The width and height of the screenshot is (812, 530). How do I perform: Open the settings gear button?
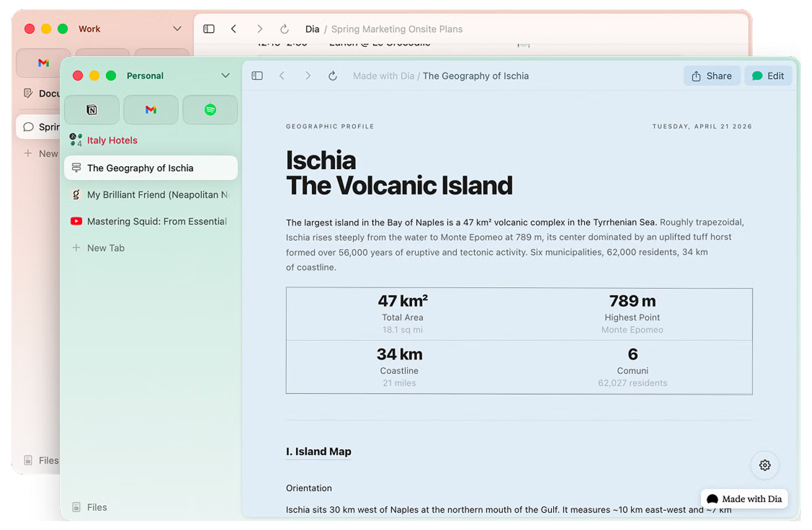[765, 465]
